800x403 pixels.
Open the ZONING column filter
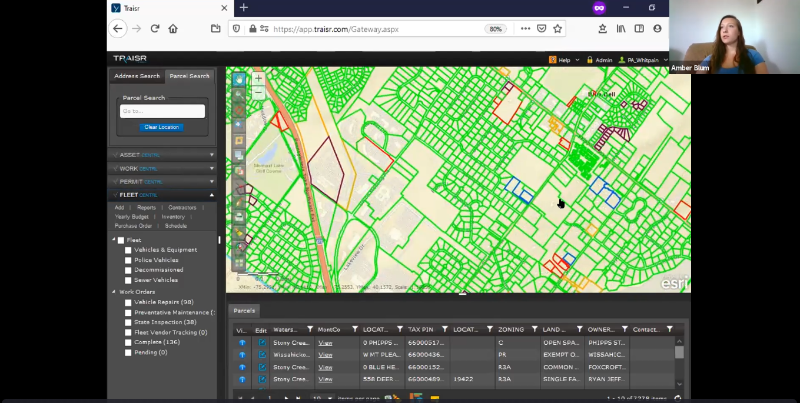coord(534,330)
